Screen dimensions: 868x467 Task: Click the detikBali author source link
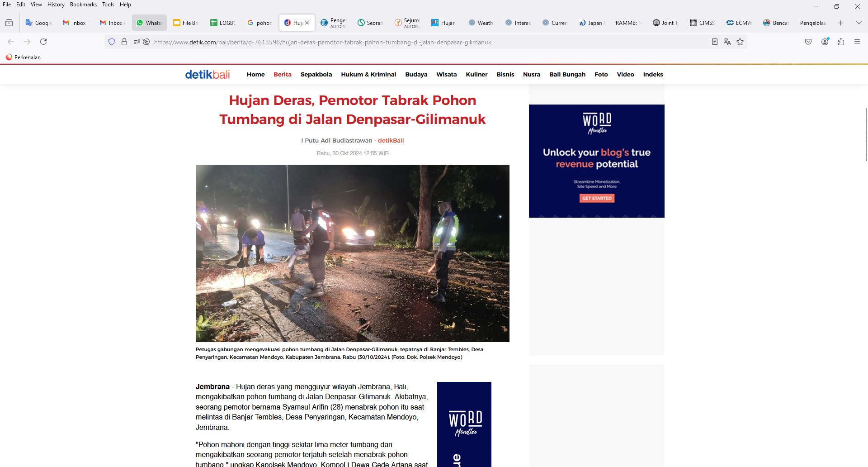[391, 140]
